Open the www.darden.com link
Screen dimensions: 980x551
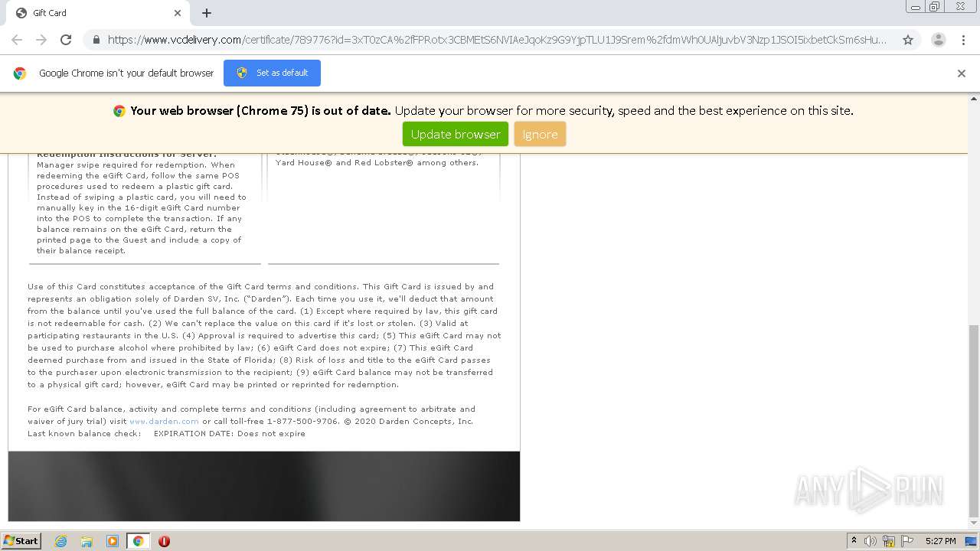click(164, 421)
